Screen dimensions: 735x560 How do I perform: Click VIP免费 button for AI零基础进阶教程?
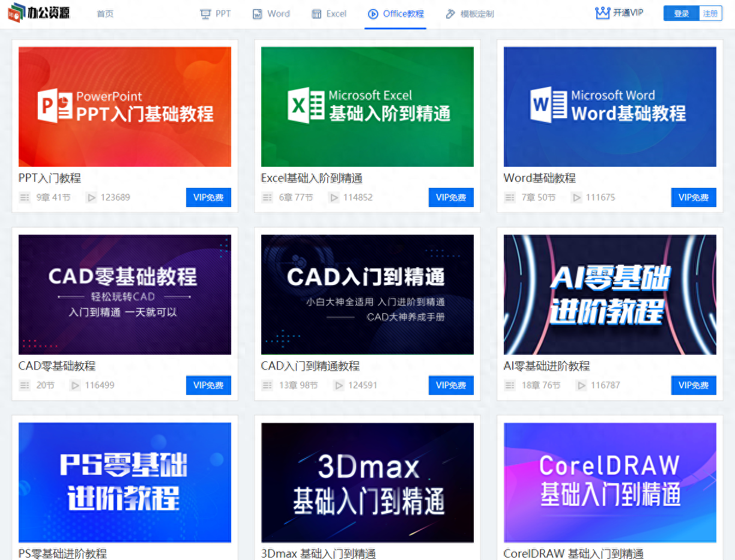point(694,385)
